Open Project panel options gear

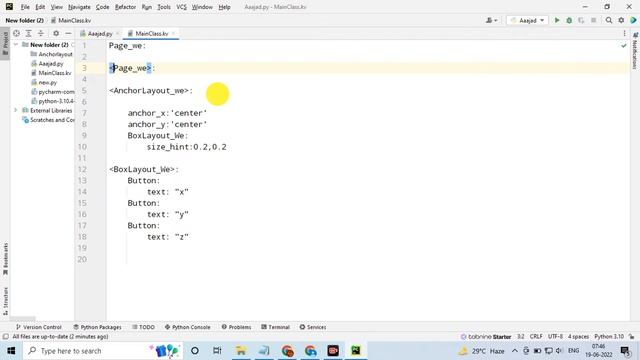tap(56, 33)
